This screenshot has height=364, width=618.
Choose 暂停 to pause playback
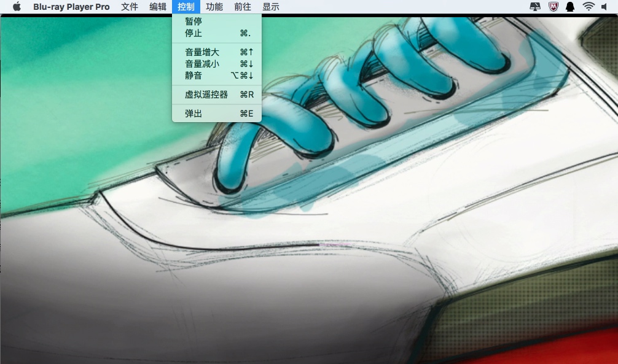point(194,21)
